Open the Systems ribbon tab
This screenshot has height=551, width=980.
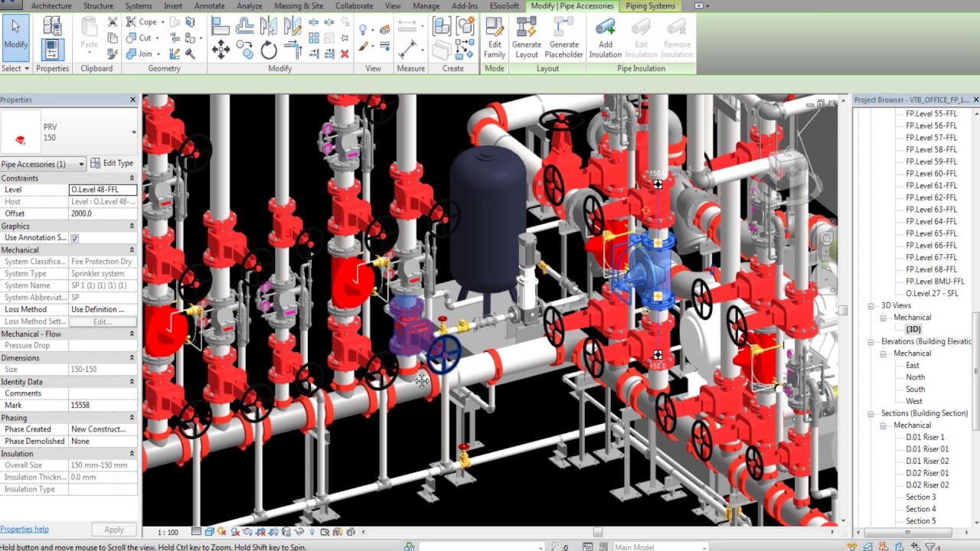click(x=139, y=6)
